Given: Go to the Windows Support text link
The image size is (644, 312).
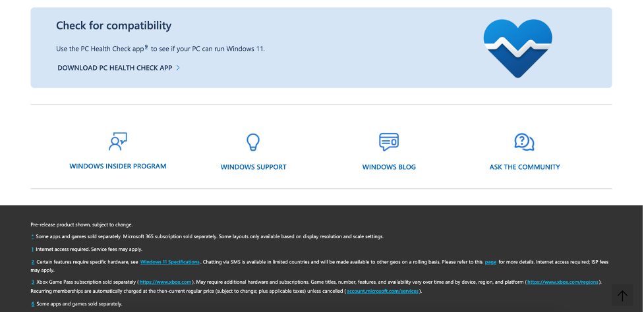Looking at the screenshot, I should (x=253, y=167).
